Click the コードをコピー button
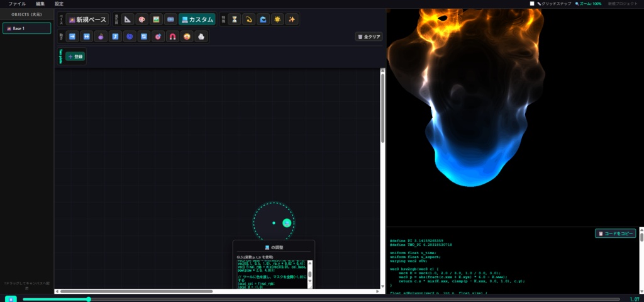644x302 pixels. (x=615, y=233)
